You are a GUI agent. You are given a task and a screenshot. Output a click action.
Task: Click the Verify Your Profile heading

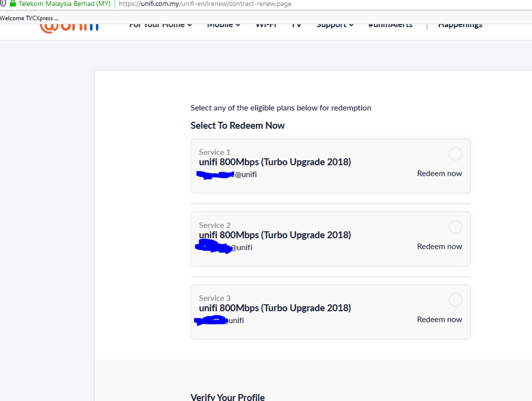[227, 397]
